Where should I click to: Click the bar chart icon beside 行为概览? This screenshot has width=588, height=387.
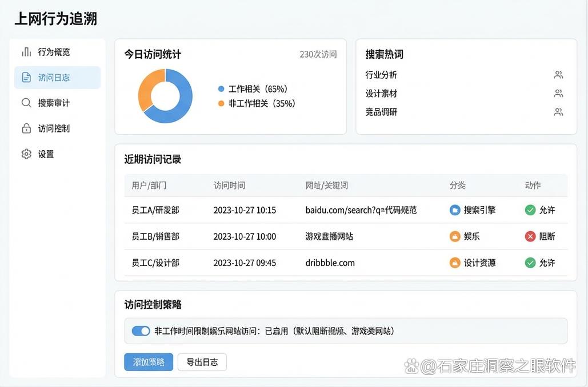tap(26, 52)
